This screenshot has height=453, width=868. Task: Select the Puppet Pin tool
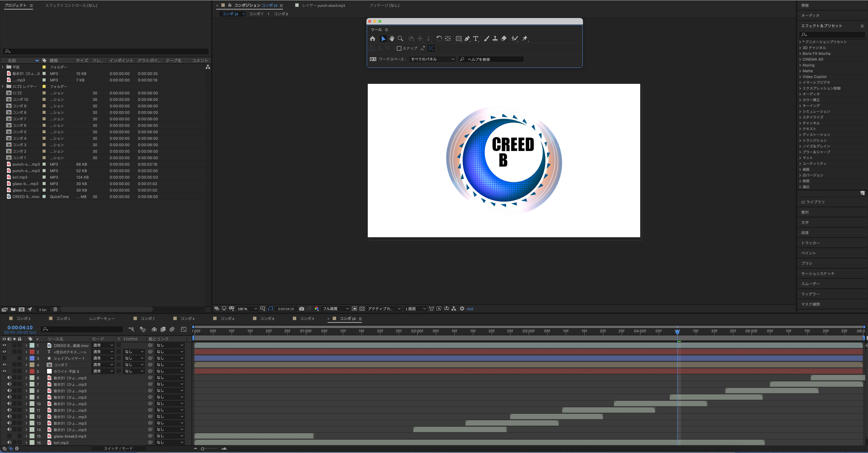tap(525, 39)
